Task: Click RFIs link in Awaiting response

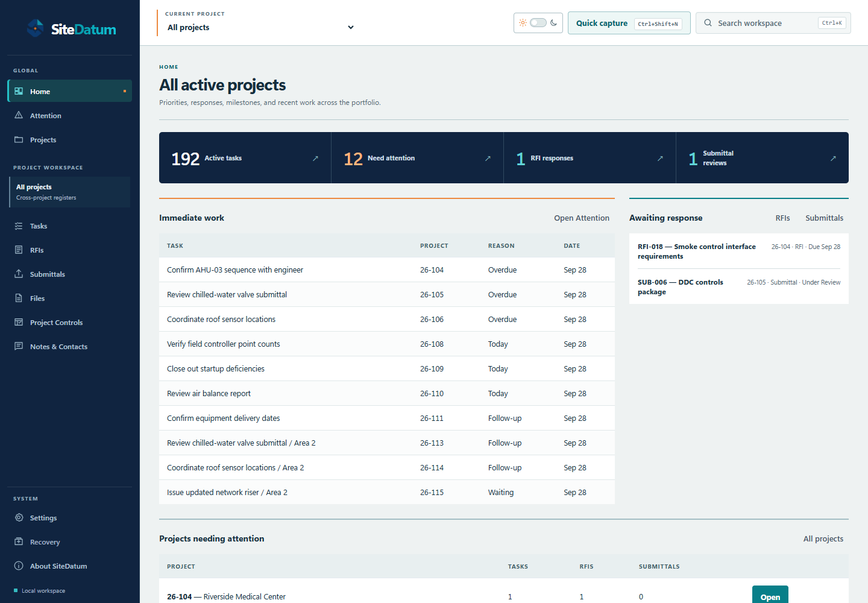Action: coord(782,218)
